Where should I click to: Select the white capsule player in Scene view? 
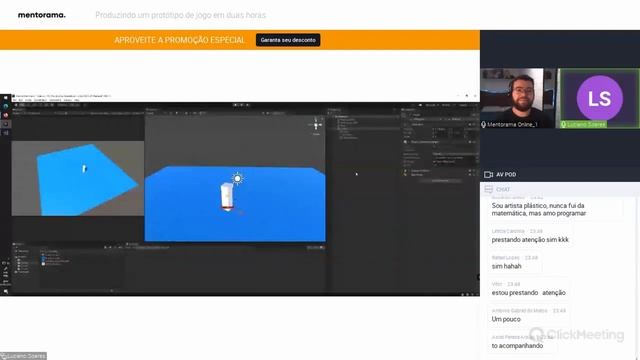[x=227, y=196]
